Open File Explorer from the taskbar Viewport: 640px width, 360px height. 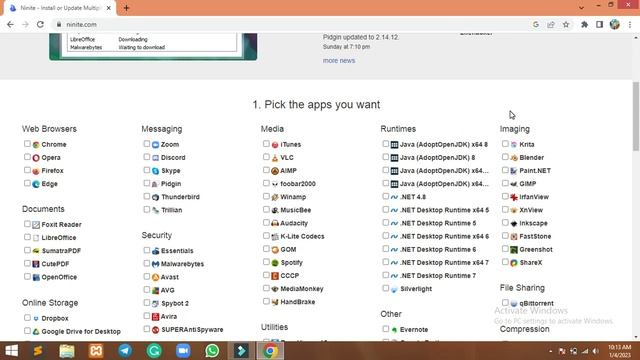67,351
